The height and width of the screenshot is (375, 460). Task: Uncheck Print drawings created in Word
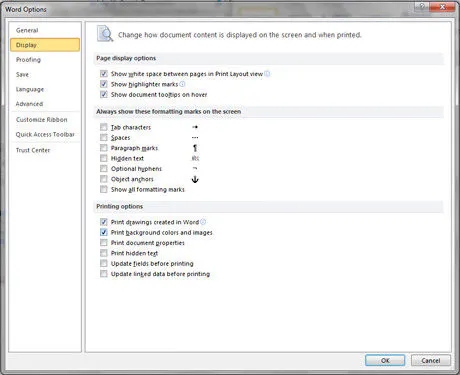tap(104, 222)
